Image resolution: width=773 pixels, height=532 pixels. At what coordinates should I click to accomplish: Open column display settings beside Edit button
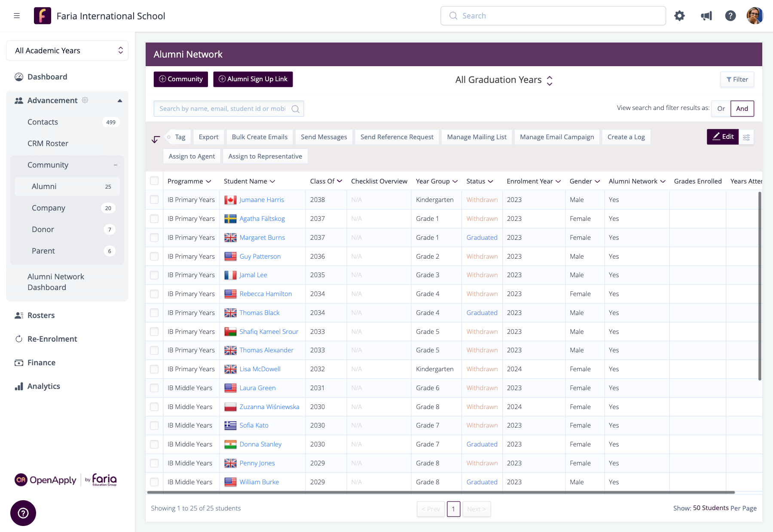tap(747, 137)
